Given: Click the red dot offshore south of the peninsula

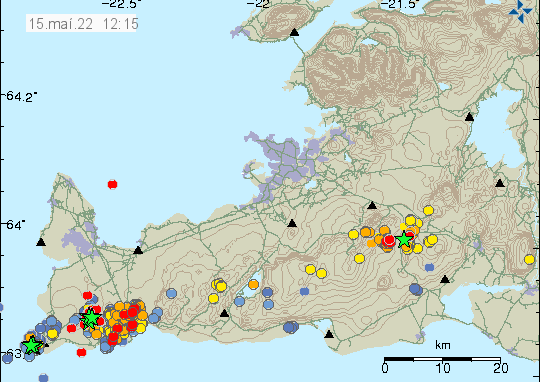Looking at the screenshot, I should pyautogui.click(x=82, y=352).
